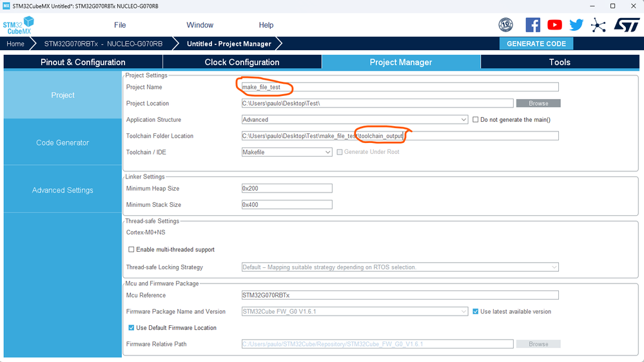Viewport: 644px width, 362px height.
Task: Open the Twitter bird icon link
Action: (576, 25)
